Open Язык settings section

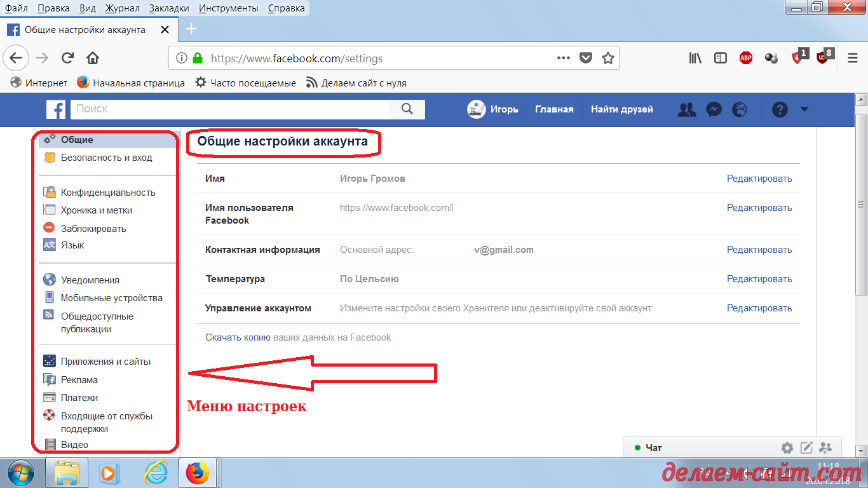(72, 245)
